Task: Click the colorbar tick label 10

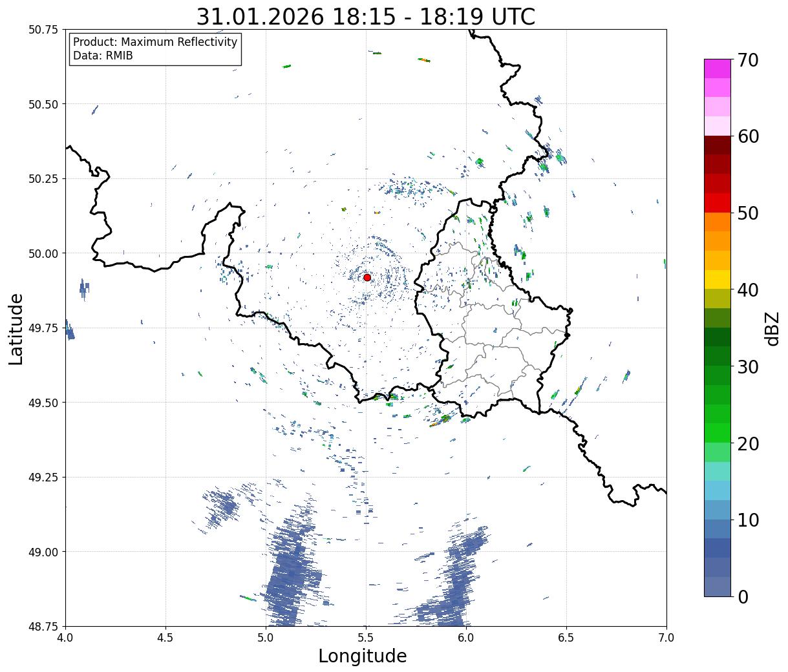Action: [748, 520]
